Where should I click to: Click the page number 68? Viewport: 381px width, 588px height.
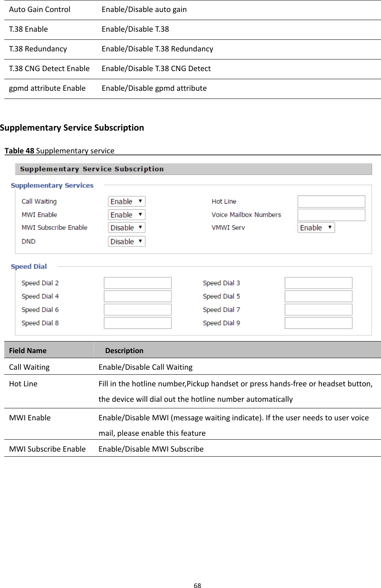click(x=198, y=585)
